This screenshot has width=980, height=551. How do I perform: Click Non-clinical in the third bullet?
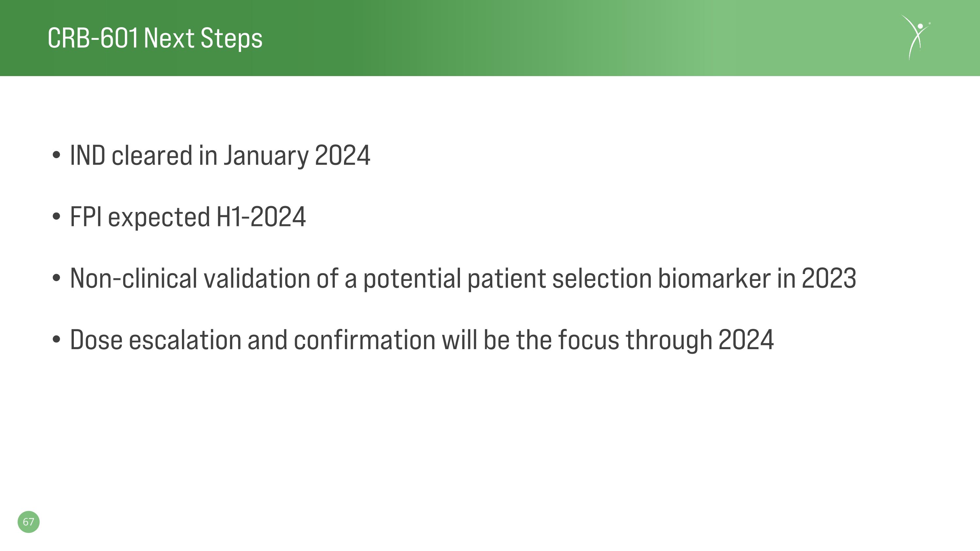[134, 278]
